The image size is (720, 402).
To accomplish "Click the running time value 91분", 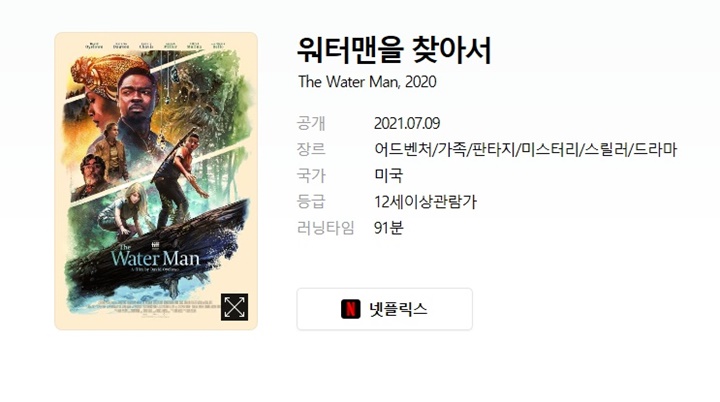I will coord(388,227).
